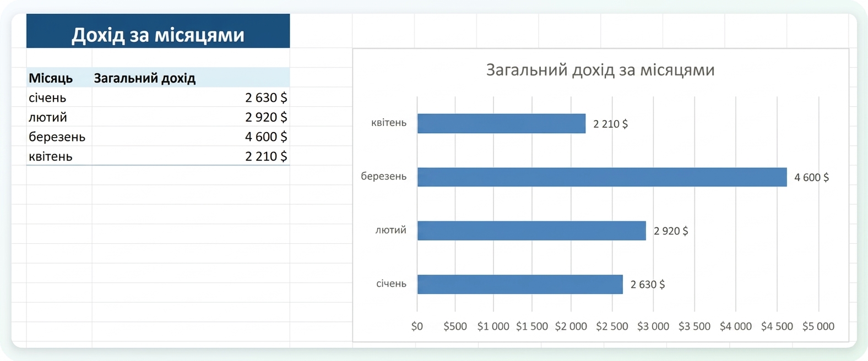Click the 'квітень' chart axis label

pyautogui.click(x=389, y=123)
